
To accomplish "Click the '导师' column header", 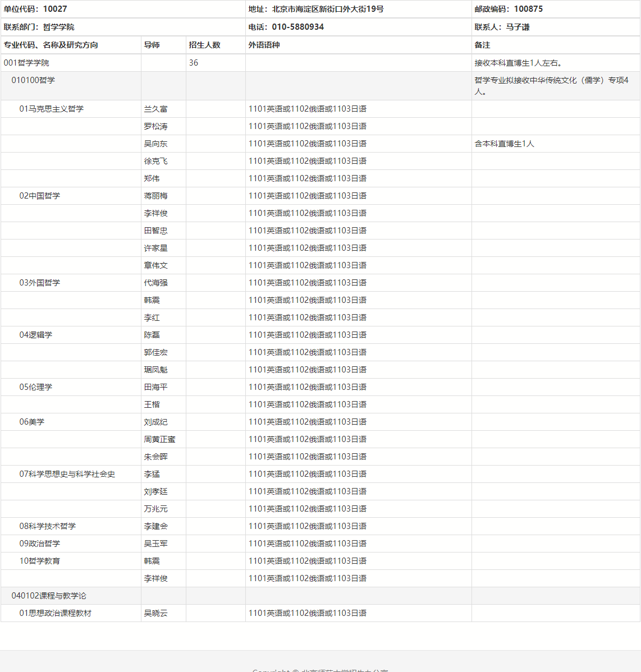I will click(152, 45).
